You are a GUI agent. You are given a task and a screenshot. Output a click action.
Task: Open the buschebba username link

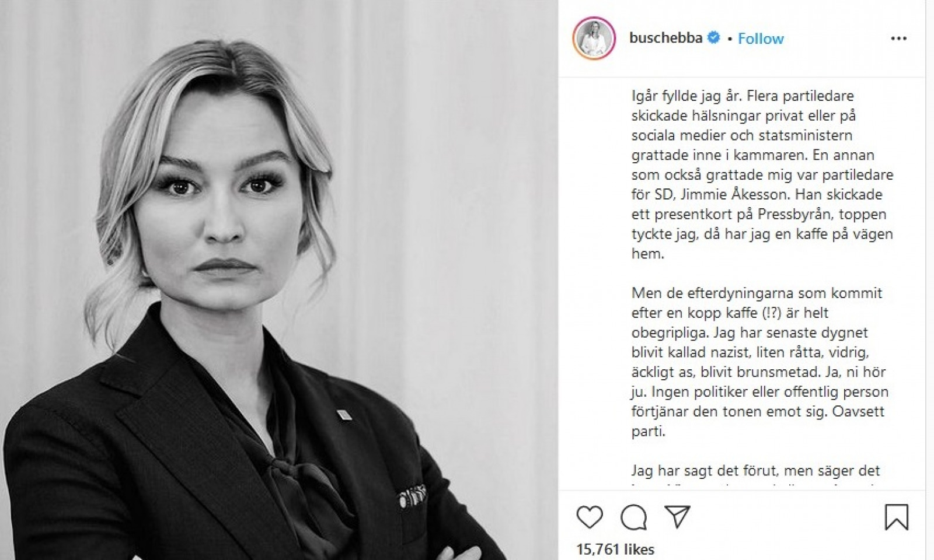(x=665, y=38)
